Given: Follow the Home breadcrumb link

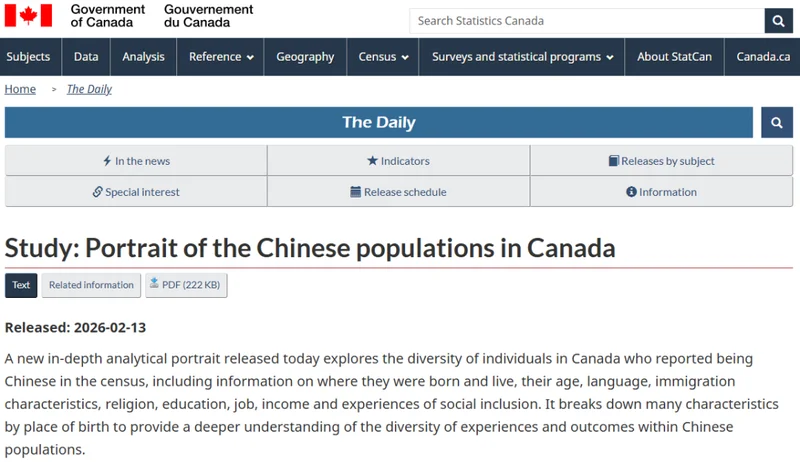Looking at the screenshot, I should coord(20,89).
